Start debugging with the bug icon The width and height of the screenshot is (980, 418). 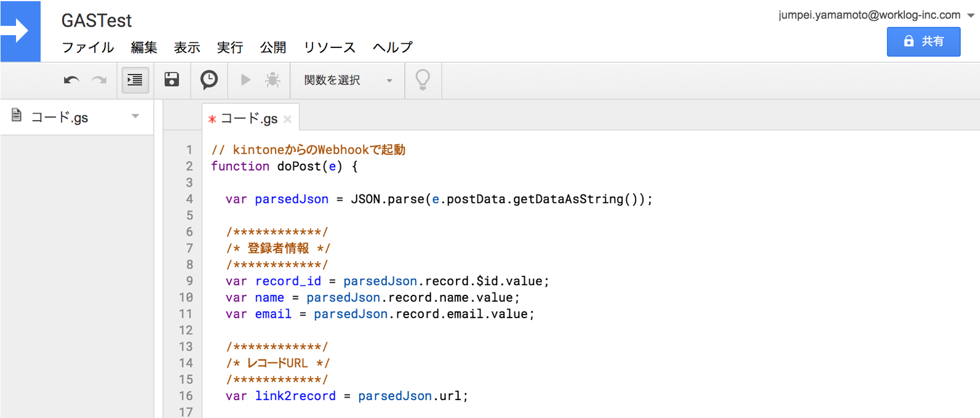click(273, 80)
